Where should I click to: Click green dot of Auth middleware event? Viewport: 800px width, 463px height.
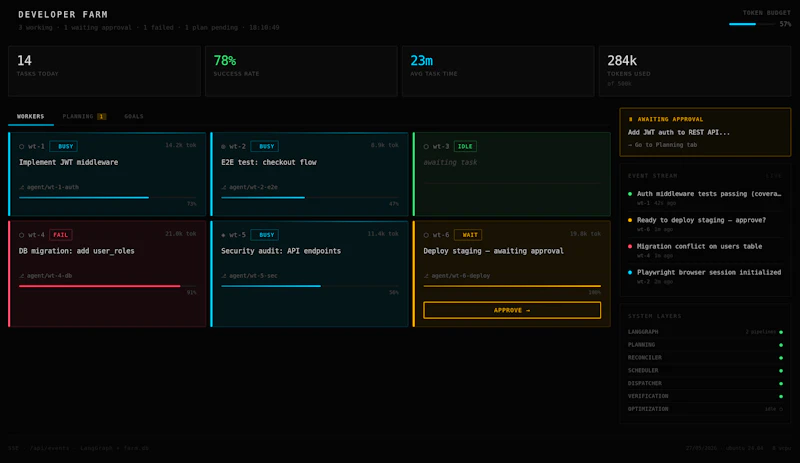click(630, 194)
